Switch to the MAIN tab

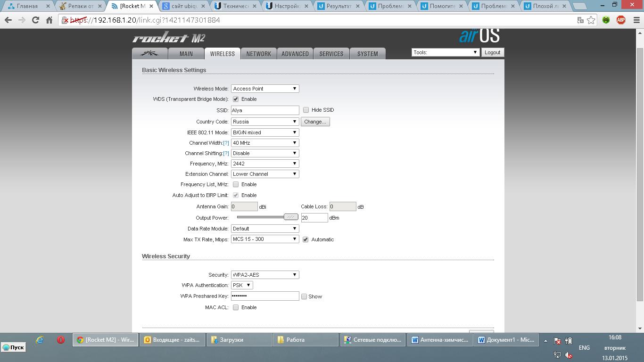(x=186, y=54)
